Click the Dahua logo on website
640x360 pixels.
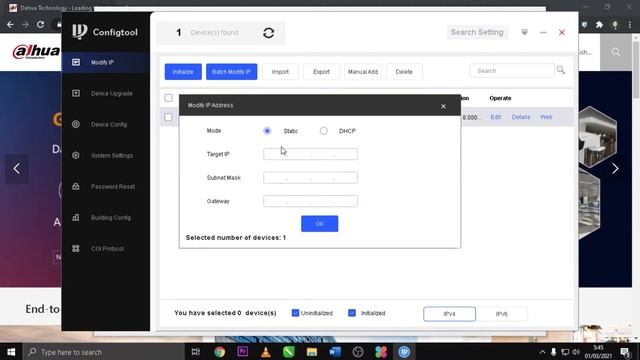(36, 52)
